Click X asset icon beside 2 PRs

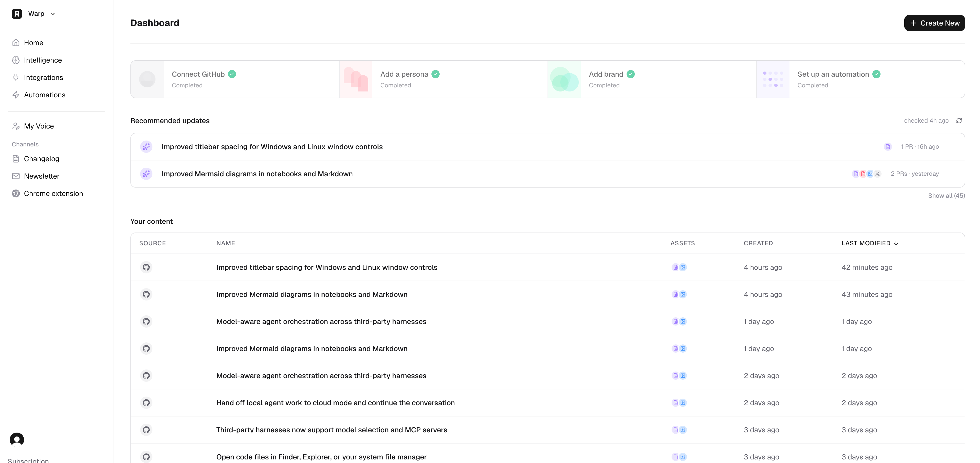point(878,174)
